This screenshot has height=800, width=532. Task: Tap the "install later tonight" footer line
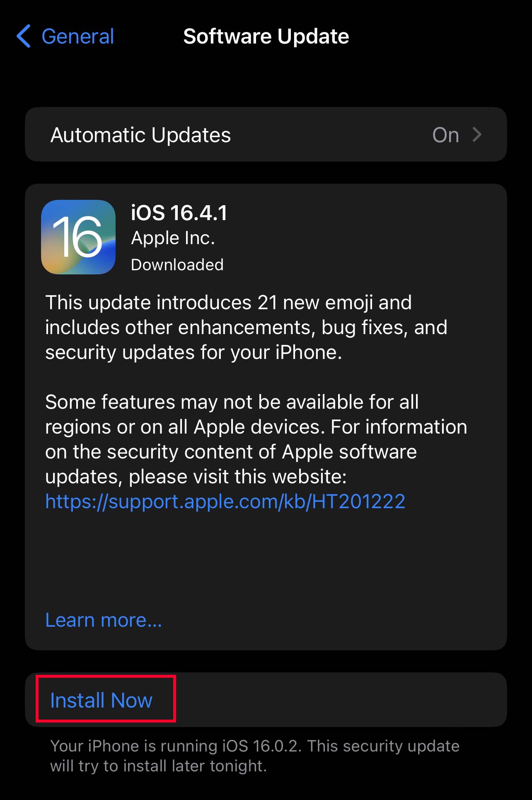point(158,766)
